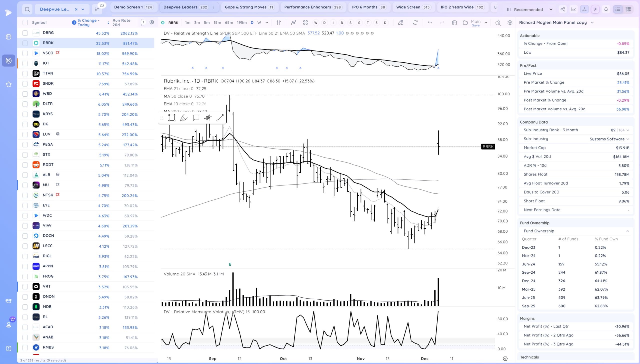Click the search magnifier icon
This screenshot has width=640, height=364.
27,9
